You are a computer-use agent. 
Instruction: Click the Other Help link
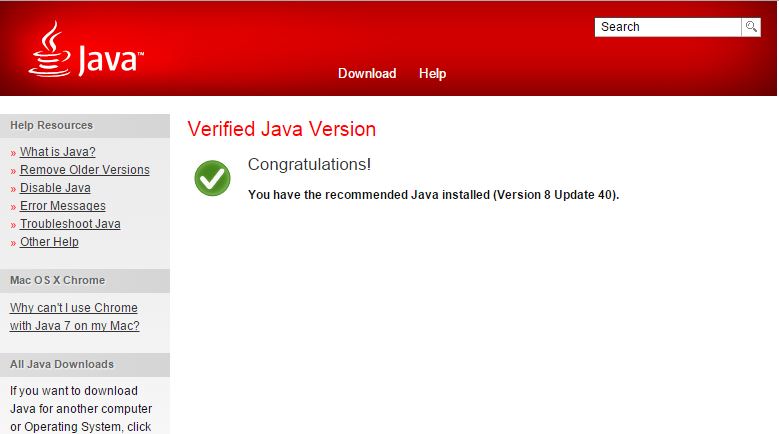point(49,242)
